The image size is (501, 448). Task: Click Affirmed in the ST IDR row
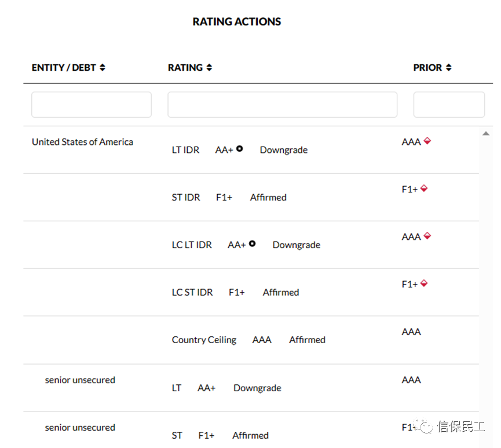[x=268, y=197]
